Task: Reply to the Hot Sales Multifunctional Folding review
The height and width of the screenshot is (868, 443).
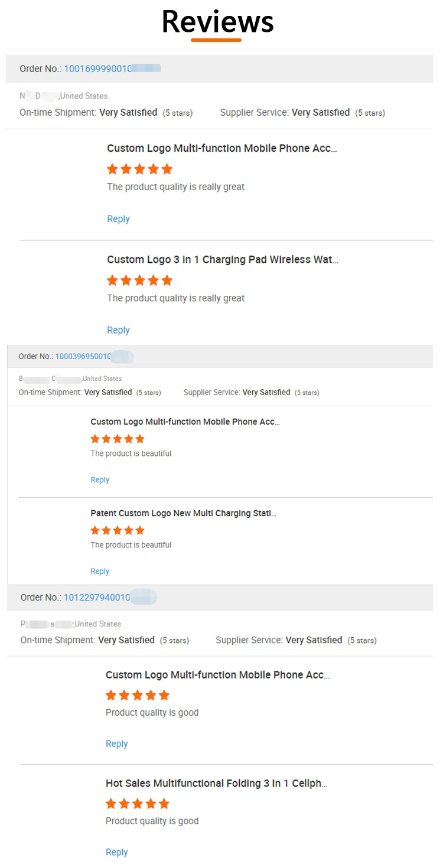Action: pyautogui.click(x=116, y=852)
